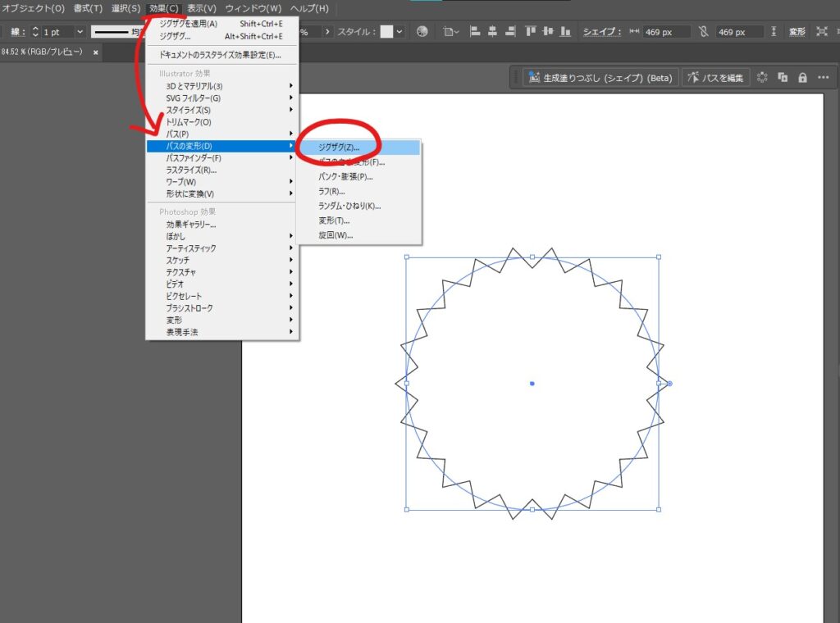The height and width of the screenshot is (623, 840).
Task: Open 効果ギャラリー... (Effect Gallery)
Action: 222,225
